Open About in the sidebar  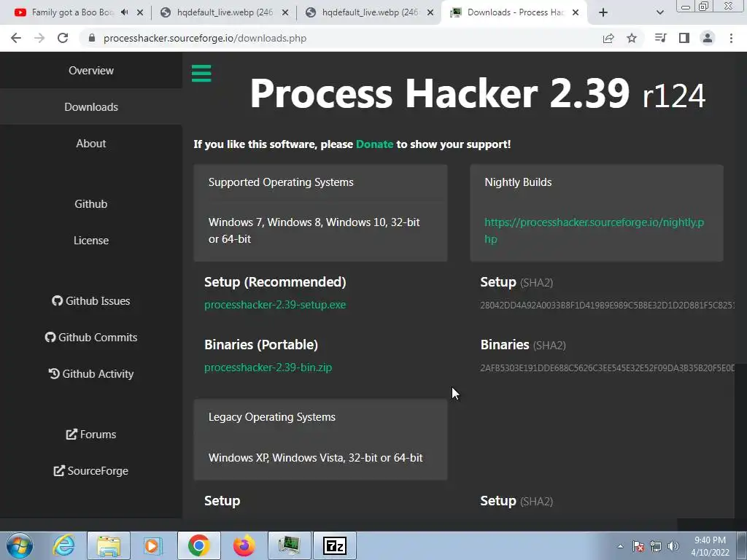coord(91,144)
